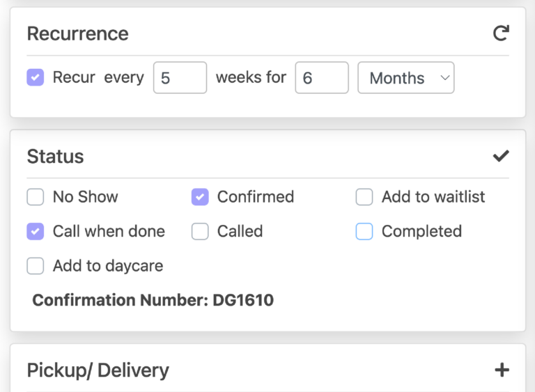This screenshot has width=535, height=392.
Task: Open the Months duration dropdown
Action: click(406, 78)
